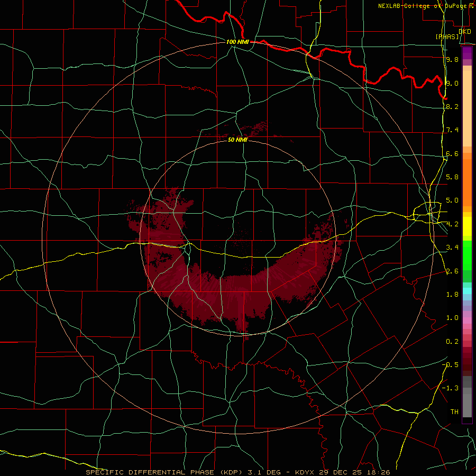The image size is (476, 476).
Task: Click 'SPECIFIC DIFFERENTIAL PHASE' in bottom caption
Action: coord(150,472)
